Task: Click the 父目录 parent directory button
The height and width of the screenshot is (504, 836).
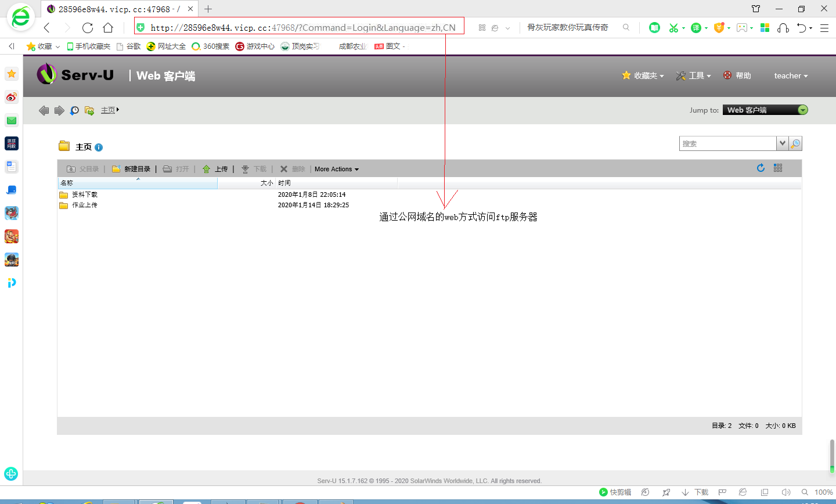Action: (83, 169)
